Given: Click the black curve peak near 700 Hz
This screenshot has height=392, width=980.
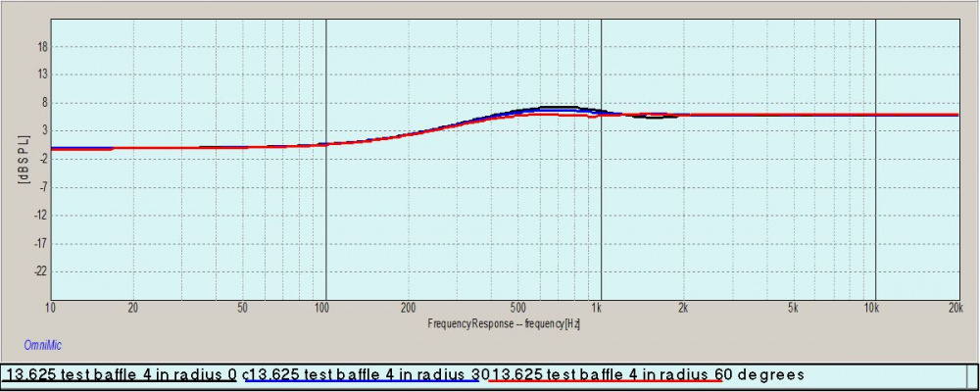Looking at the screenshot, I should coord(559,108).
